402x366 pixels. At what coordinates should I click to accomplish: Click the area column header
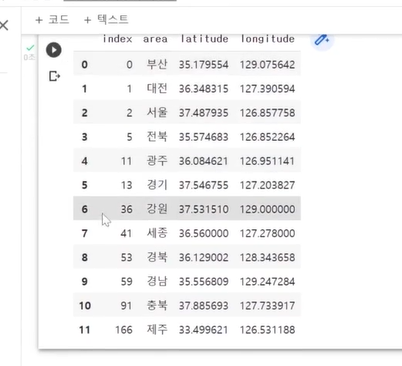(x=155, y=39)
